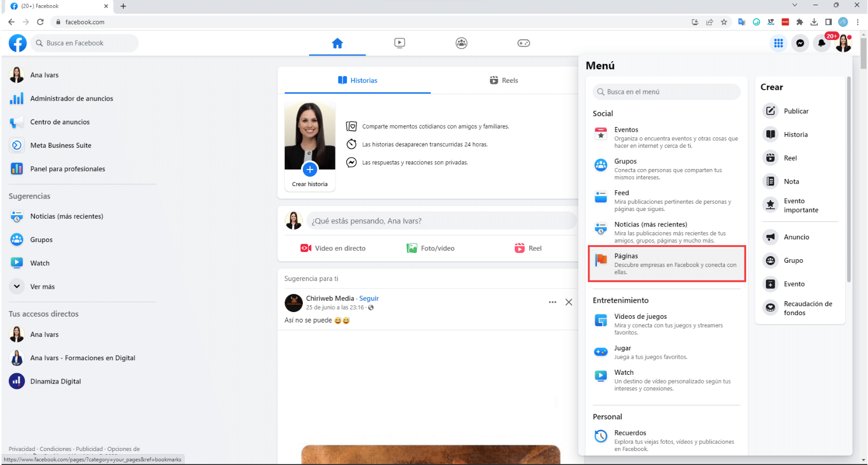This screenshot has width=868, height=465.
Task: Add a Foto/vídeo to a post
Action: point(430,248)
